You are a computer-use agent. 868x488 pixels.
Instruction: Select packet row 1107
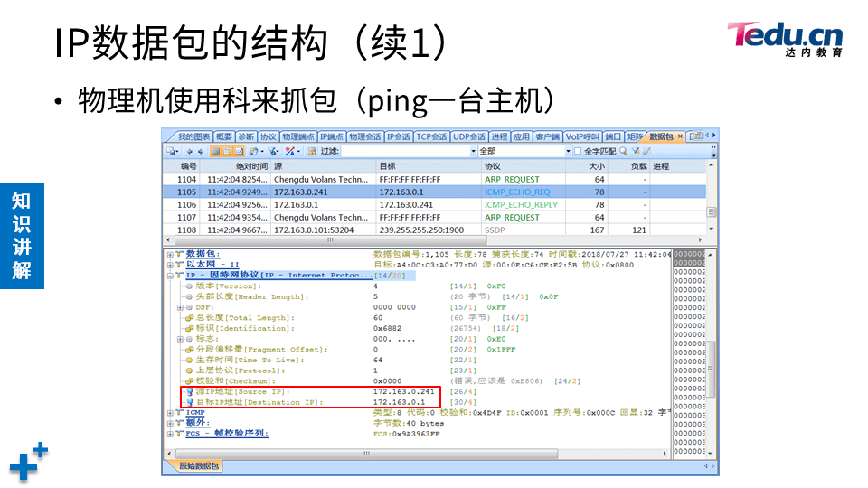tap(435, 218)
